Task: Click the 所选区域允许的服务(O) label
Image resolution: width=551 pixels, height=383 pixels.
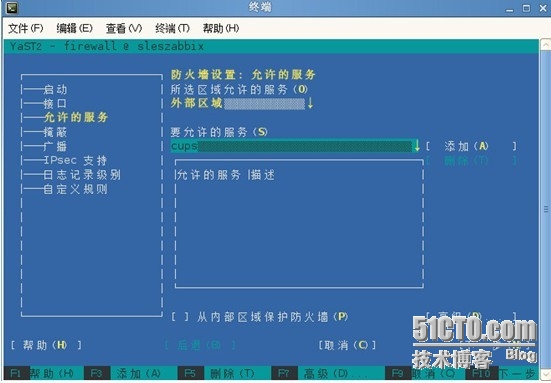Action: (x=240, y=89)
